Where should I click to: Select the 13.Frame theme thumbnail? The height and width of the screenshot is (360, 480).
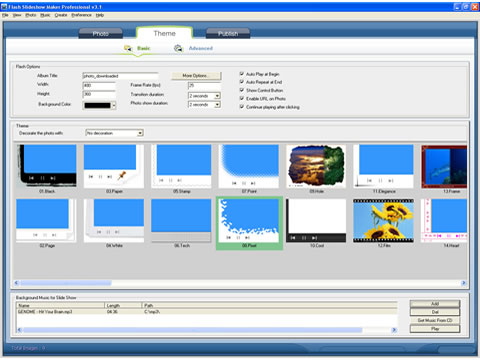[x=444, y=166]
